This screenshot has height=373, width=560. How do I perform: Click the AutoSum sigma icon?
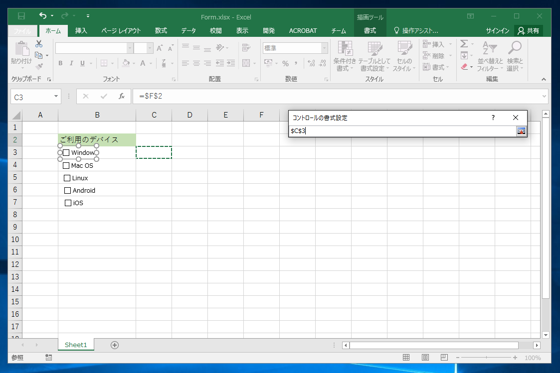(464, 44)
